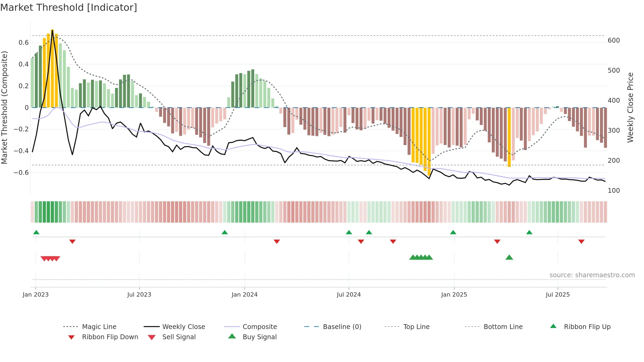
Task: Click the Jan 2023 x-axis label
Action: [x=36, y=294]
